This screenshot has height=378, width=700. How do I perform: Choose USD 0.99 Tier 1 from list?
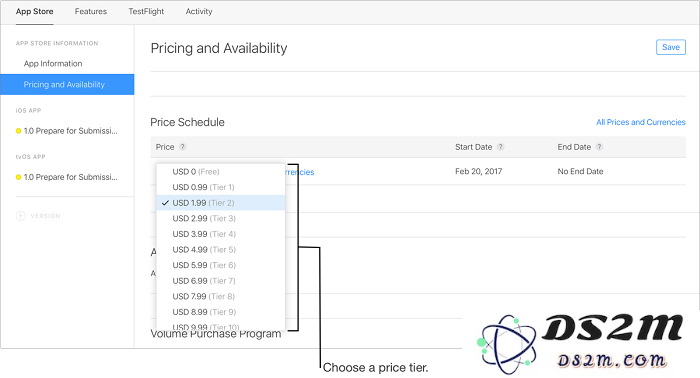coord(221,187)
